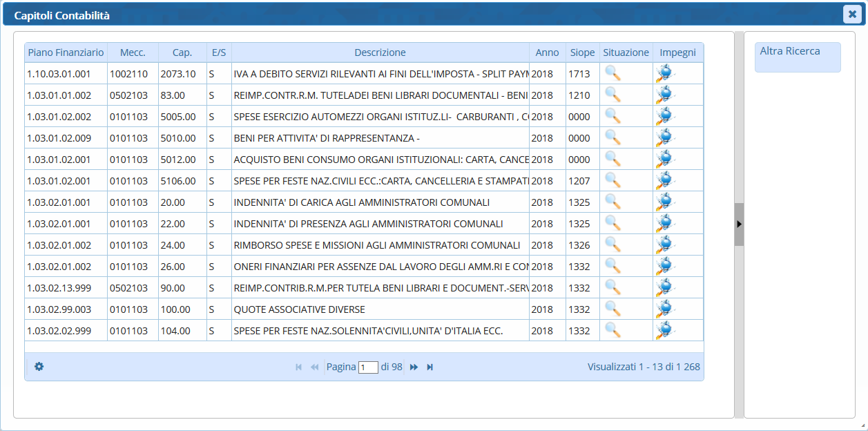
Task: Go to next page of results
Action: point(414,367)
